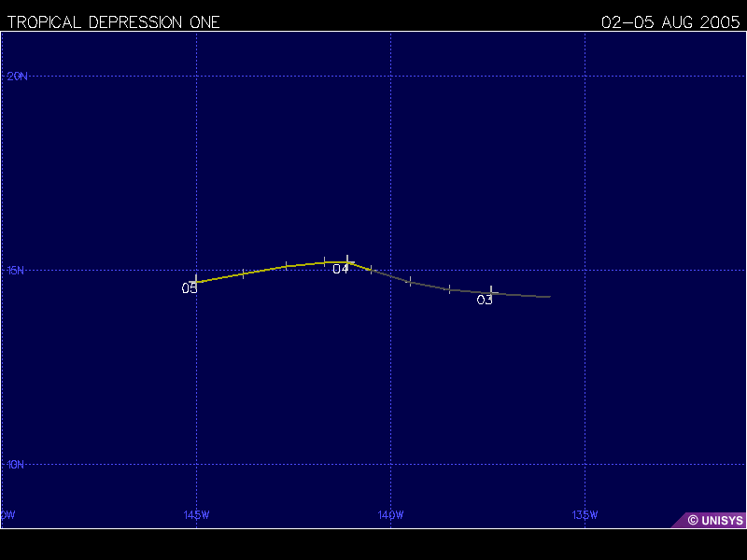Click the grid intersection of 20N and 135W
The height and width of the screenshot is (560, 747).
[x=585, y=76]
